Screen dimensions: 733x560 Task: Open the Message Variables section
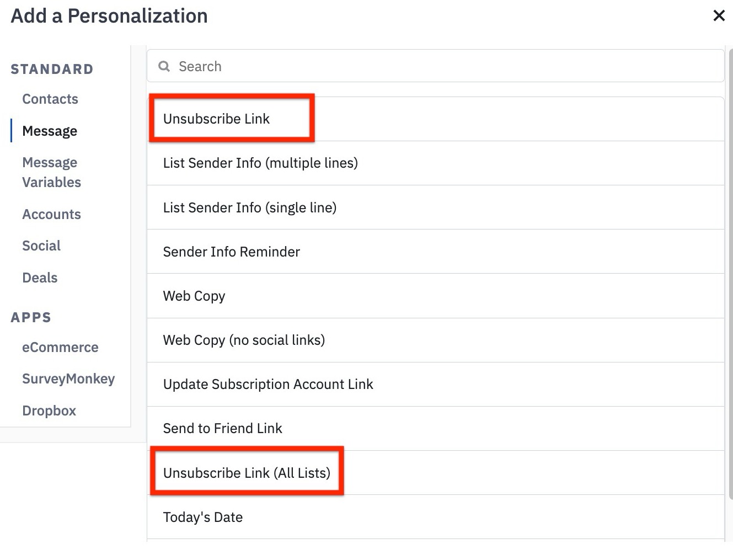pos(51,172)
